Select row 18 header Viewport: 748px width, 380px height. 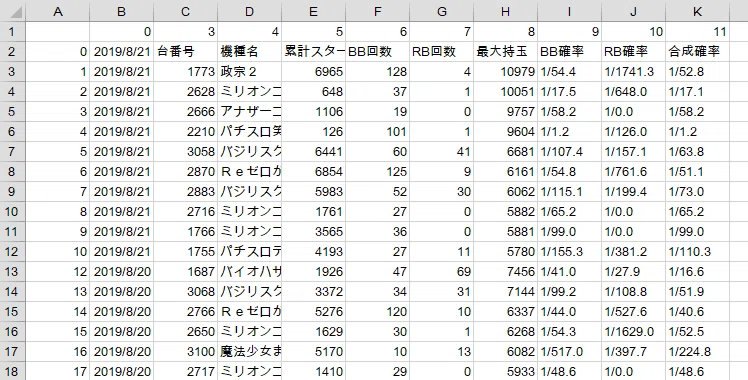[12, 371]
